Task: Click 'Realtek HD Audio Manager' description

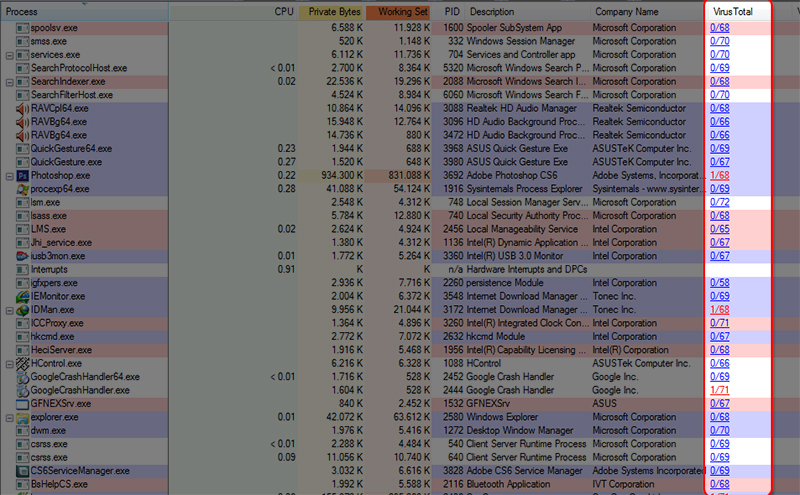Action: (x=521, y=108)
